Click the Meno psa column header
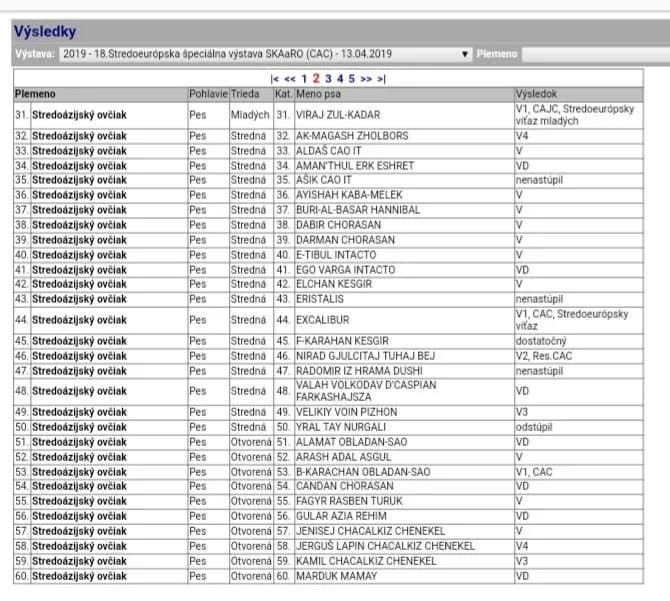Image resolution: width=670 pixels, height=601 pixels. 318,94
